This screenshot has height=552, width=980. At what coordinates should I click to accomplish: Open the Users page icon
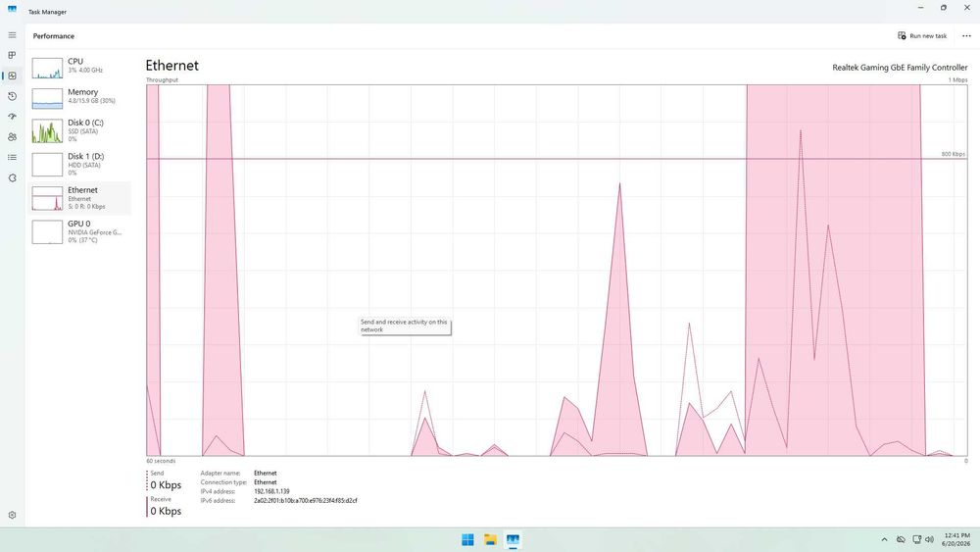[x=12, y=137]
